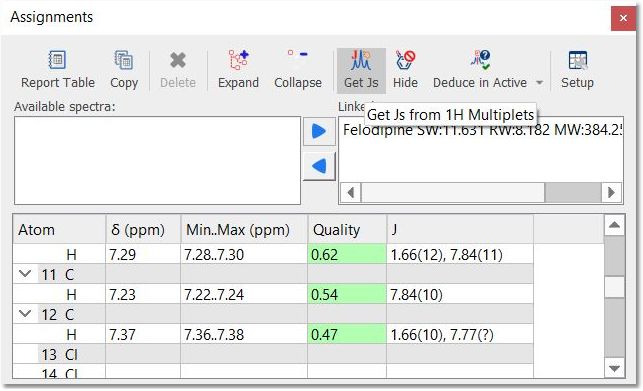Screen dimensions: 643x391
Task: Collapse the atom 11 C row
Action: point(25,274)
